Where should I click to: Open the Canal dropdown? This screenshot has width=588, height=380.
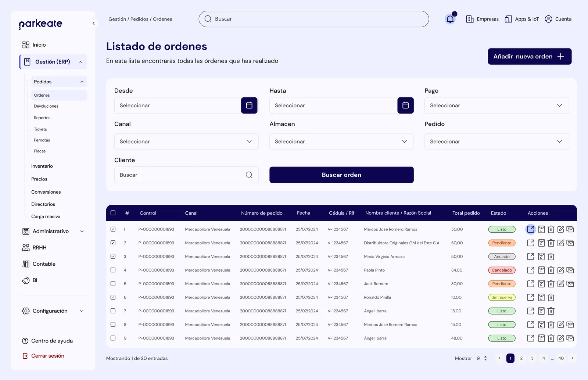click(186, 141)
